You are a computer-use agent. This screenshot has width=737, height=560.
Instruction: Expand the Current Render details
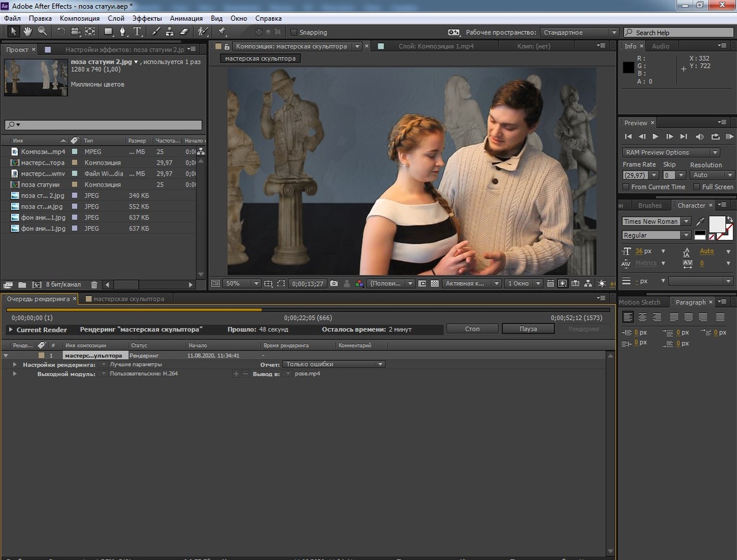[10, 330]
